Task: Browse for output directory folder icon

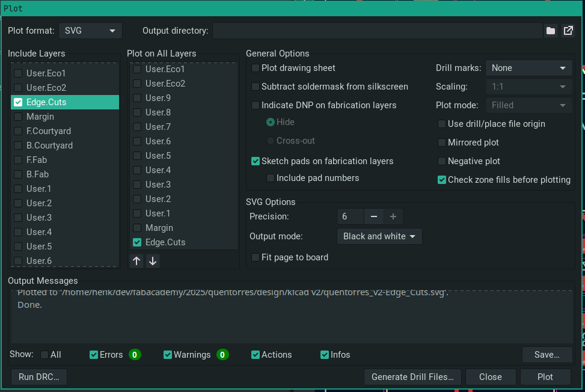Action: point(551,31)
